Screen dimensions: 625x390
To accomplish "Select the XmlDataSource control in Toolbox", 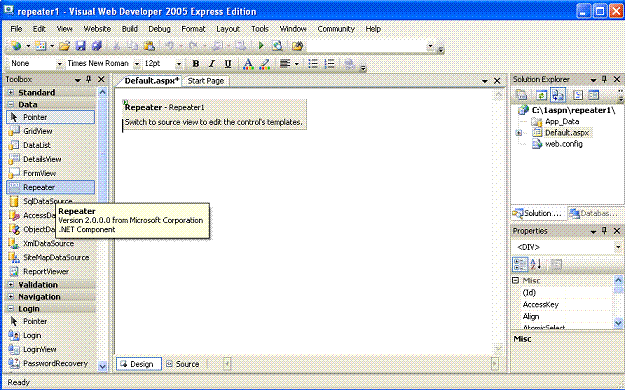I will tap(51, 243).
